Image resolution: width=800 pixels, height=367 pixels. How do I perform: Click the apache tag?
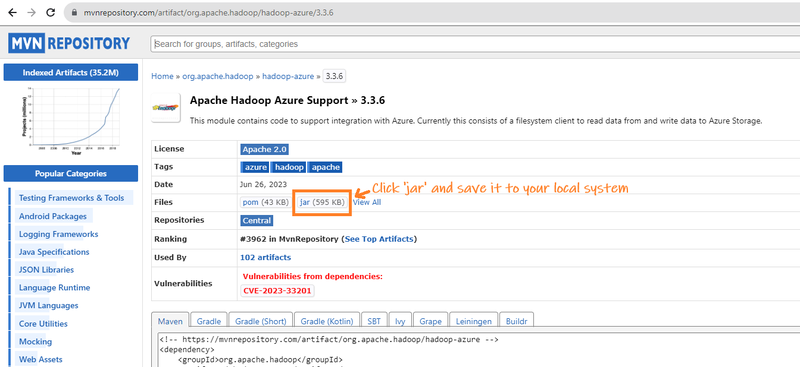coord(325,167)
